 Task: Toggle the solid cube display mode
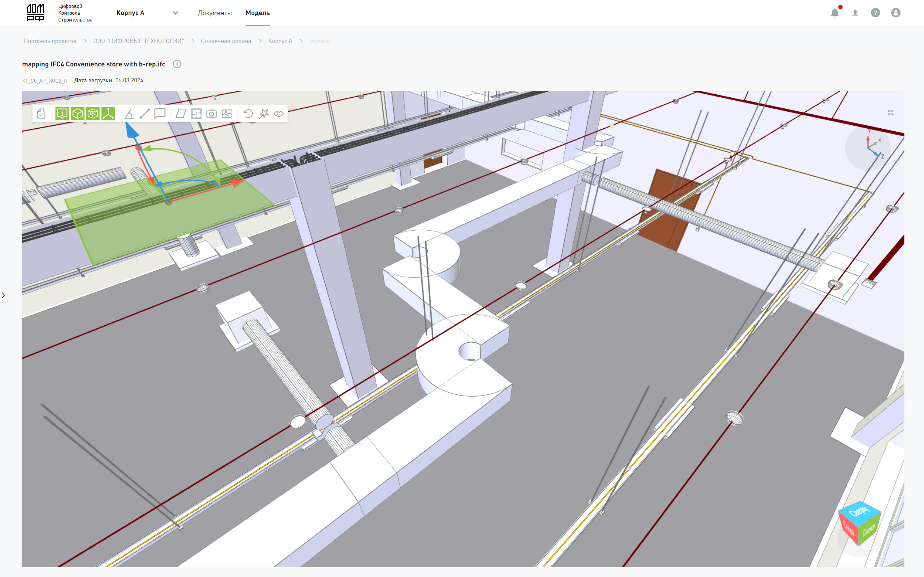tap(77, 114)
